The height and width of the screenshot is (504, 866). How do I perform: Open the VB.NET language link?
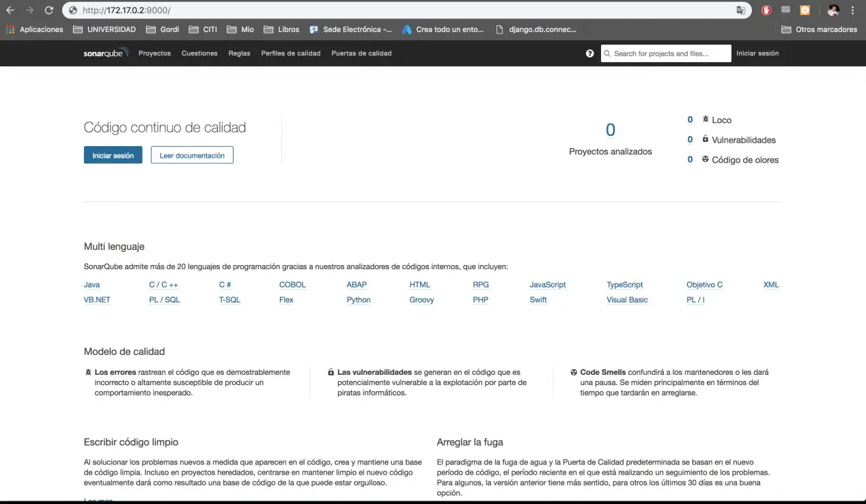(x=97, y=300)
